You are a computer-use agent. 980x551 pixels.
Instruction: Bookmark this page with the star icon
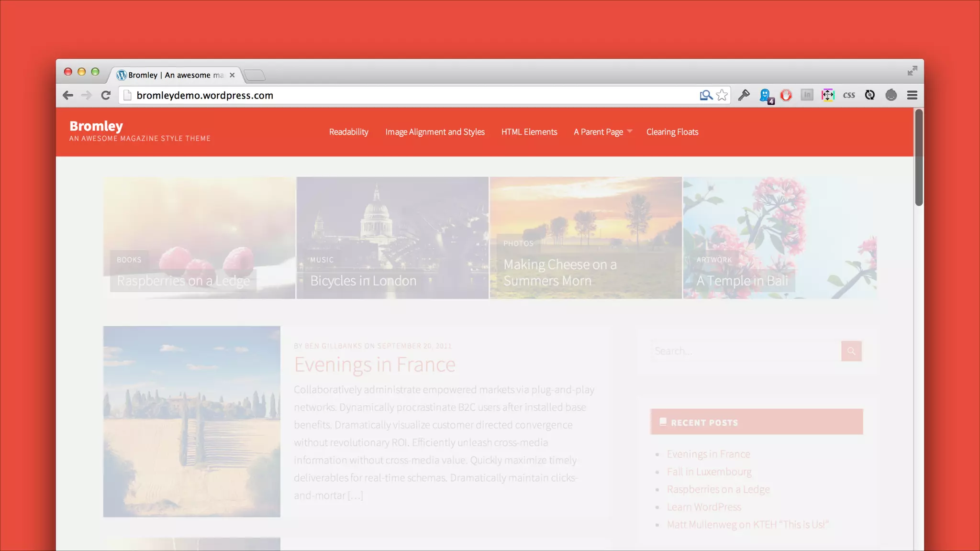pyautogui.click(x=722, y=95)
